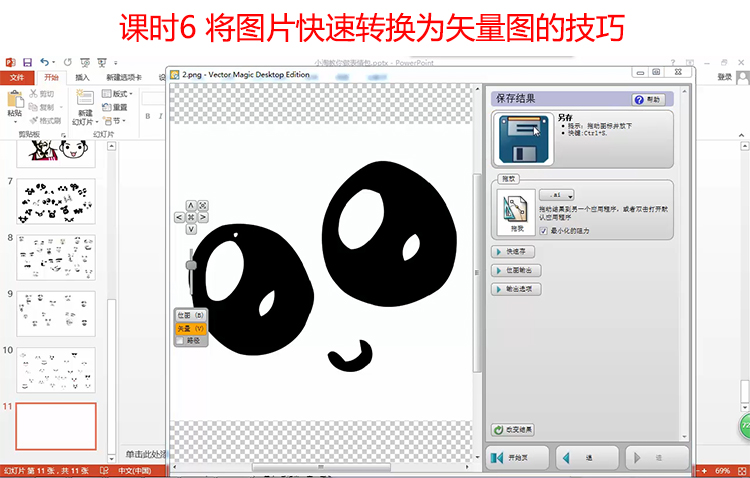Toggle Italic in PowerPoint ribbon
Viewport: 750px width, 478px height.
pos(160,116)
